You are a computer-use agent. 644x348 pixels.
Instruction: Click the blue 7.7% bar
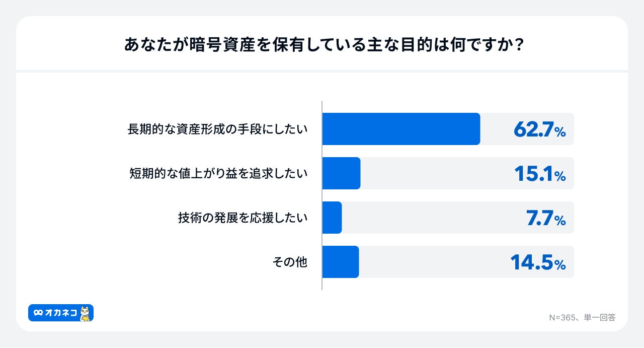[332, 218]
